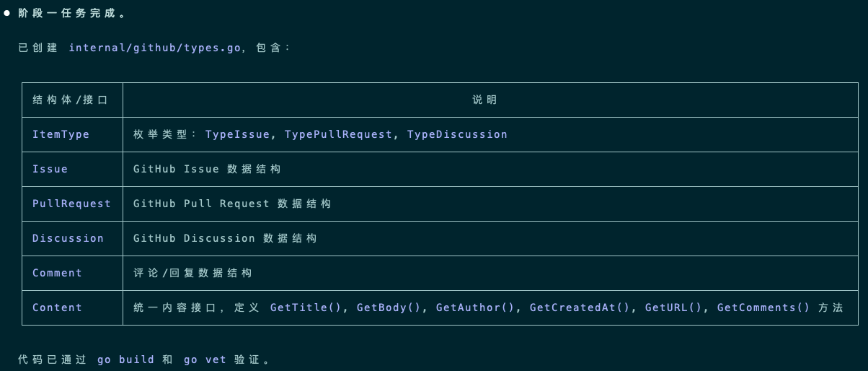Click TypeDiscussion in the ItemType row
Image resolution: width=868 pixels, height=371 pixels.
(x=457, y=134)
